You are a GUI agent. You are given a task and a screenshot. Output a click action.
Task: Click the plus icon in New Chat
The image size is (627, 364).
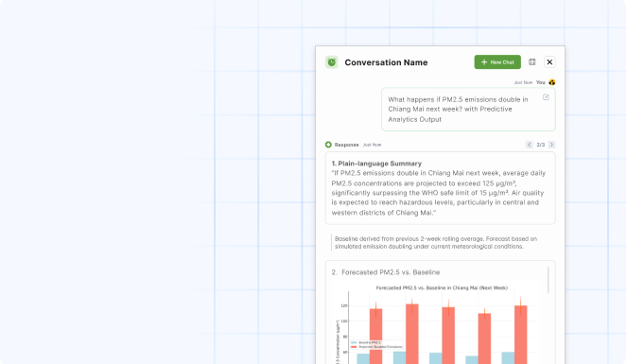[x=484, y=62]
